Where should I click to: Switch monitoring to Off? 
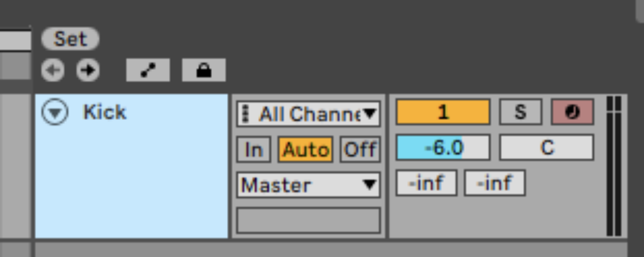pos(360,149)
